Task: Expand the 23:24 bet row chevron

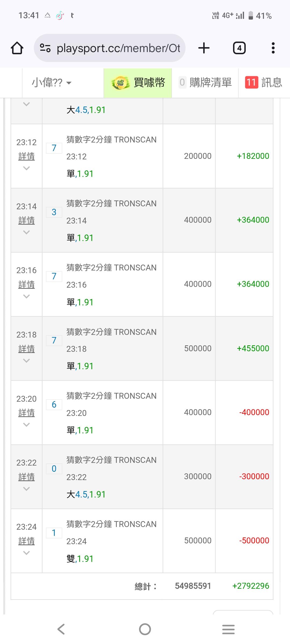Action: tap(26, 553)
